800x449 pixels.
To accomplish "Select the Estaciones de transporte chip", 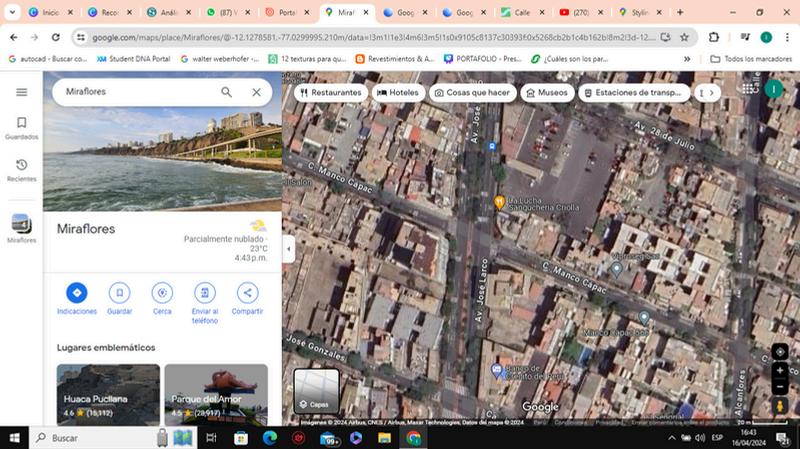I will (634, 93).
